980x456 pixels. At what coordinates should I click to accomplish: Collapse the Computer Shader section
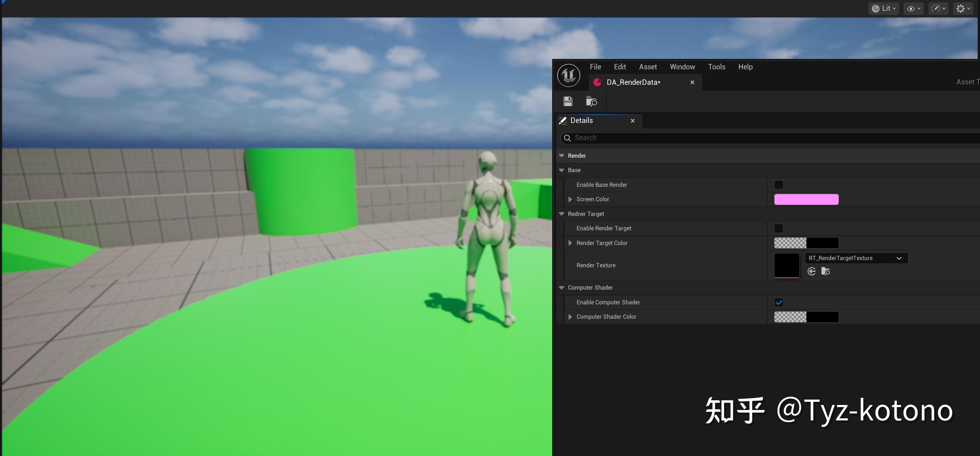click(562, 287)
